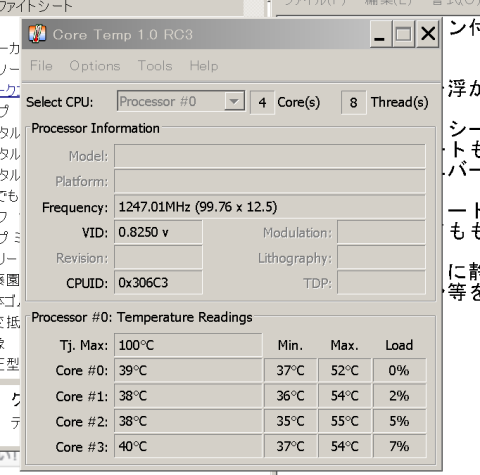Open the Options menu
The width and height of the screenshot is (480, 475).
95,66
